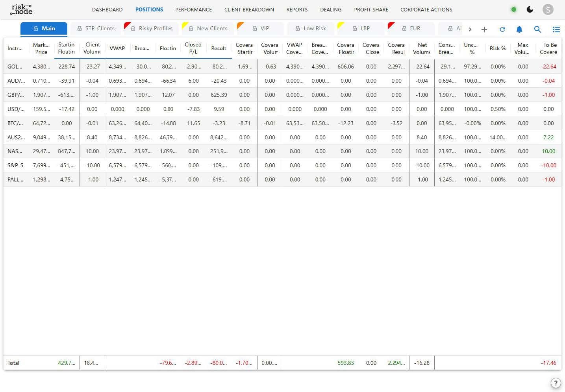Image resolution: width=565 pixels, height=392 pixels.
Task: Switch to the Risky Profiles tab
Action: pyautogui.click(x=151, y=28)
